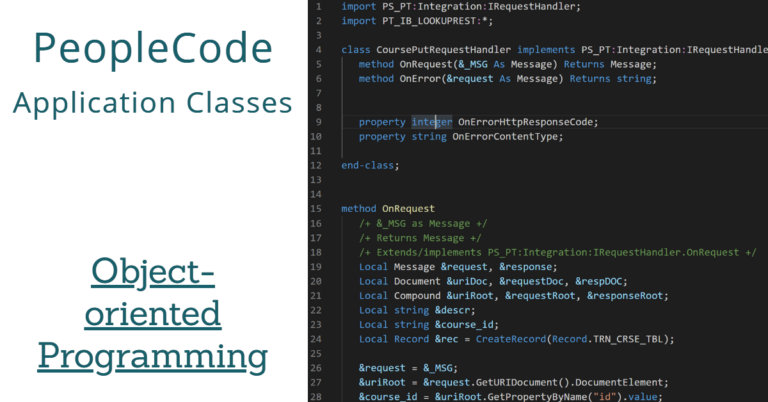Click OnError method name on line 6
The image size is (768, 402).
[x=420, y=79]
